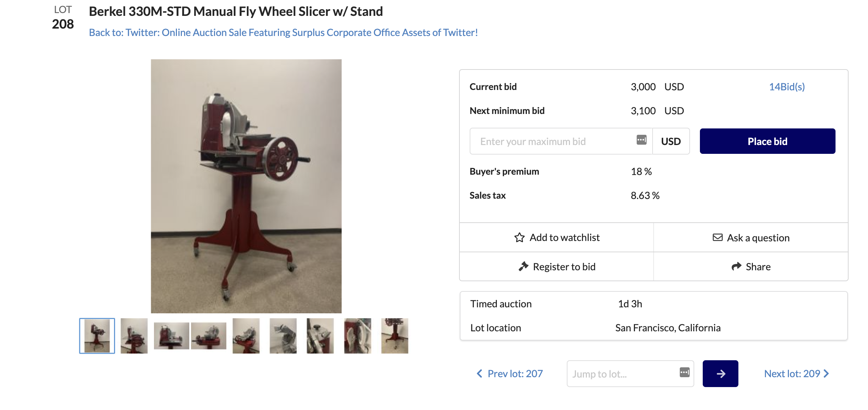Click the left chevron beside Prev lot 207
This screenshot has width=868, height=410.
[x=480, y=374]
